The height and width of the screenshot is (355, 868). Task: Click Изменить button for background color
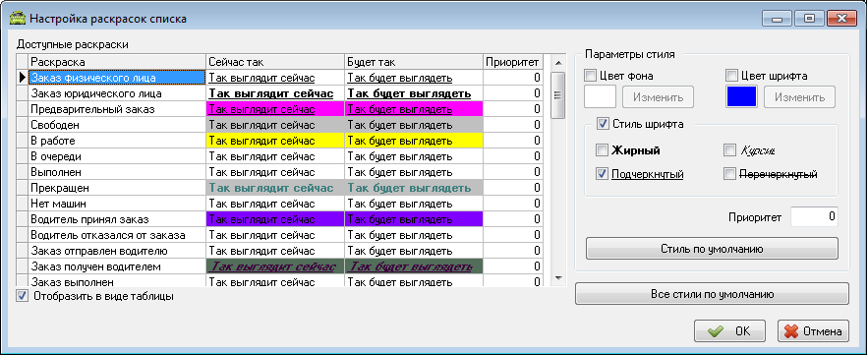tap(659, 97)
